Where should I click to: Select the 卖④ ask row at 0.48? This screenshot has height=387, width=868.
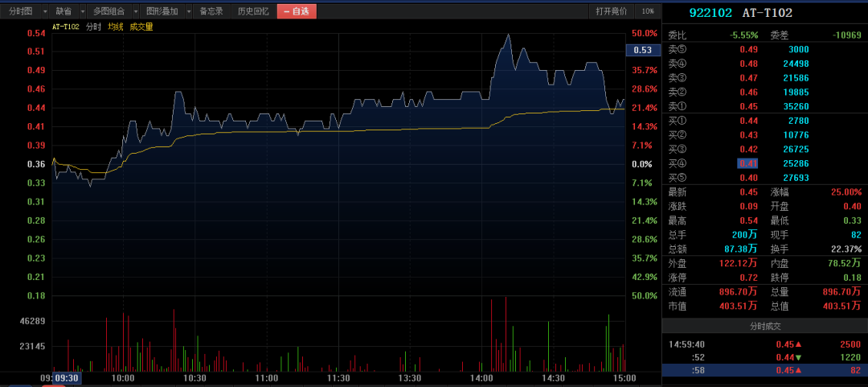pos(764,64)
